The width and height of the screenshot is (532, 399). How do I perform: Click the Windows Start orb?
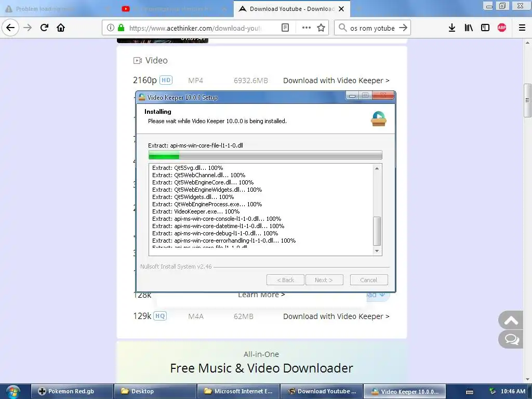(x=13, y=392)
